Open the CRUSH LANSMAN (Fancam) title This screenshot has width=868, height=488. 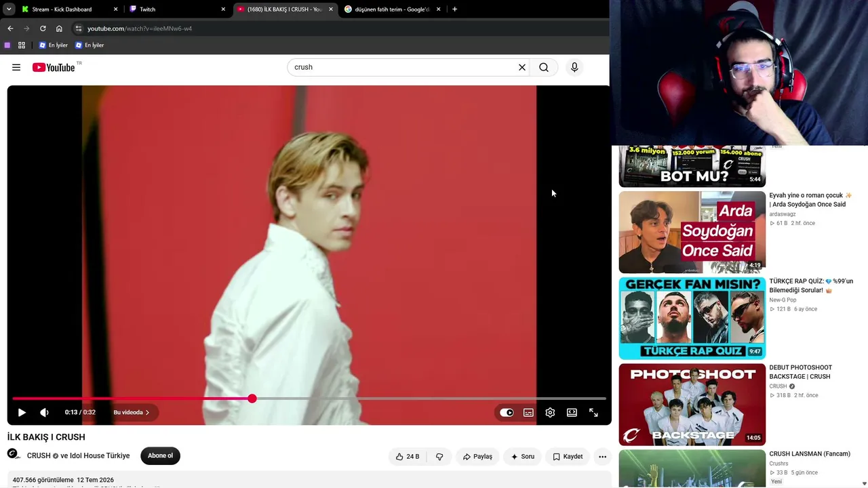[810, 454]
